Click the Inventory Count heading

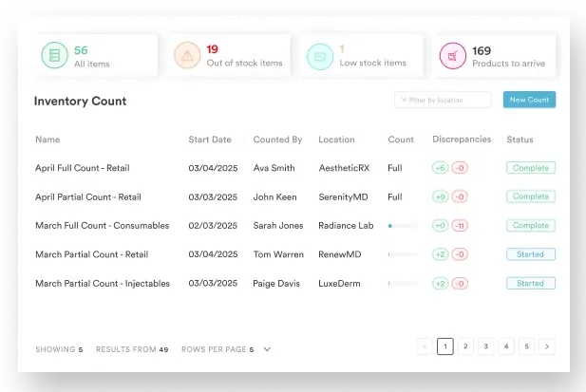tap(80, 102)
